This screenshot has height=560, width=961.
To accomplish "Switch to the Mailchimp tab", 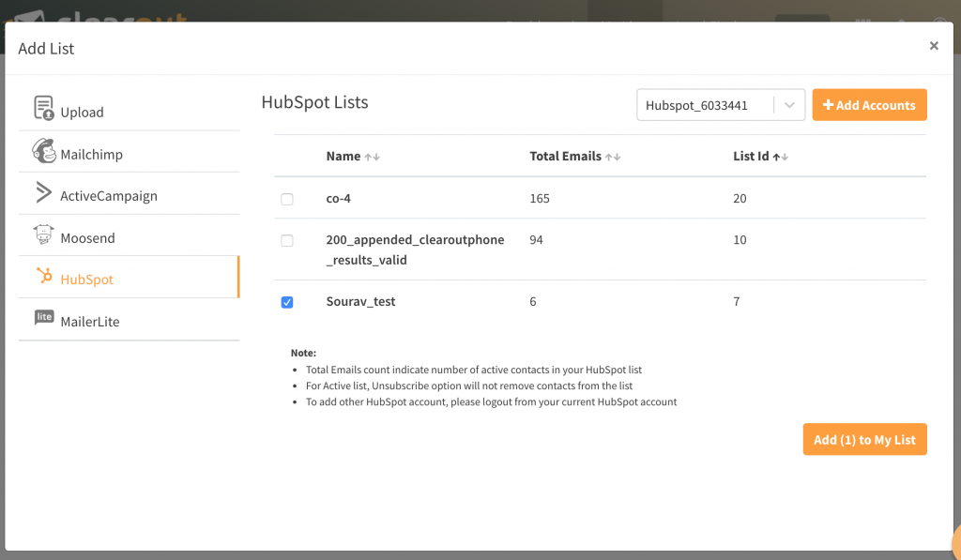I will pos(129,152).
